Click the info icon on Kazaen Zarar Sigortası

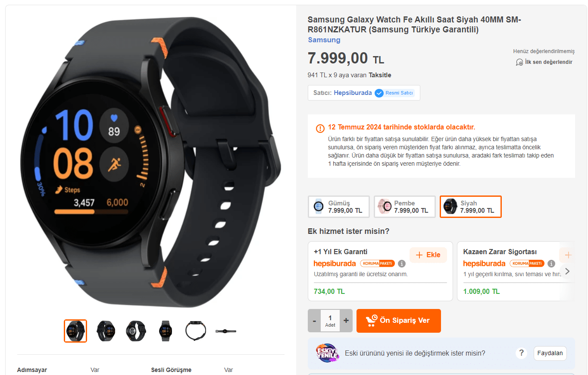(551, 264)
